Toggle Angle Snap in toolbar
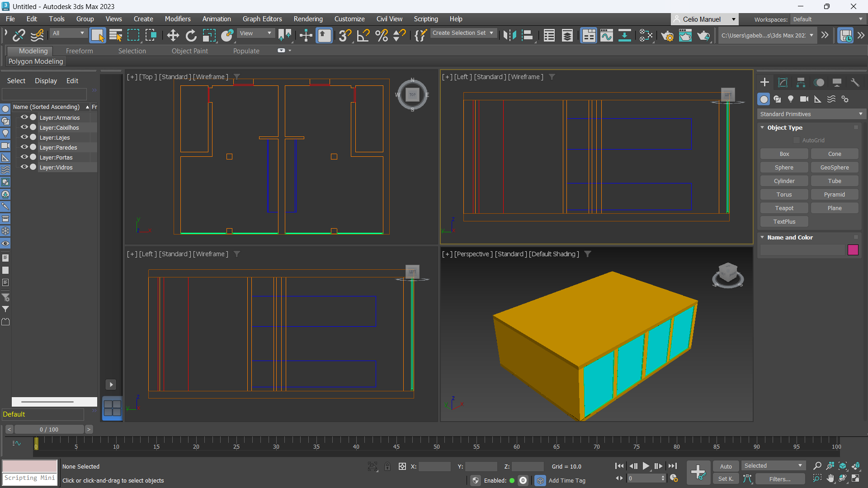The width and height of the screenshot is (868, 488). 363,35
